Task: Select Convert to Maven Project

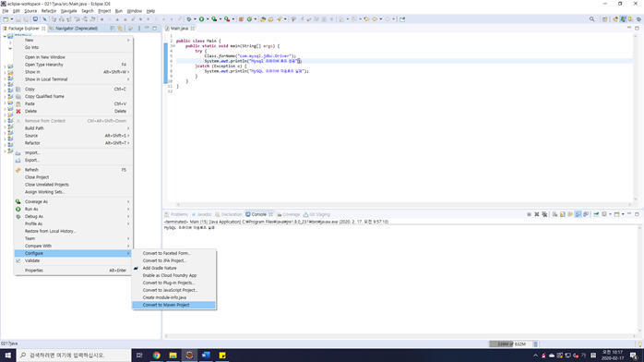Action: tap(173, 305)
